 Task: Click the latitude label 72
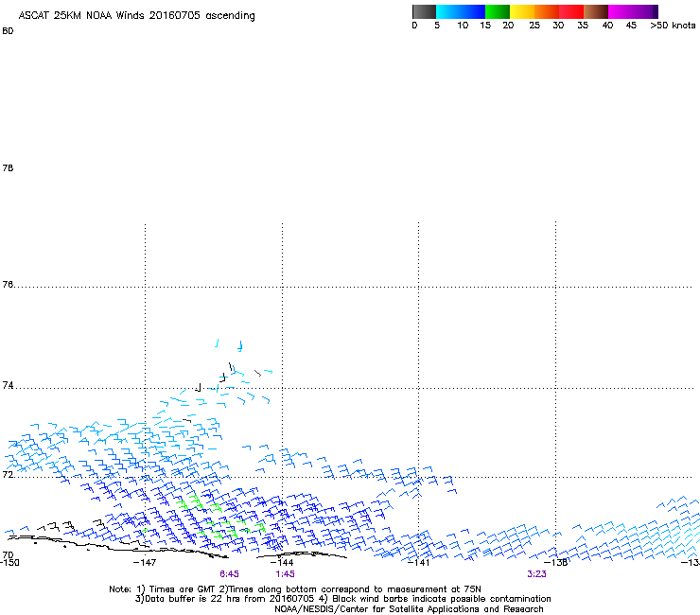(8, 474)
